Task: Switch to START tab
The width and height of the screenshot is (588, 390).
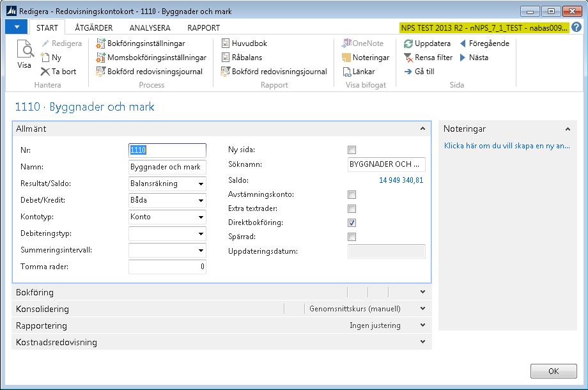Action: (x=47, y=27)
